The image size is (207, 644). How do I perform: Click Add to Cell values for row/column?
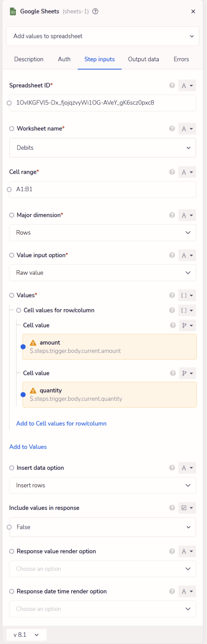point(61,423)
